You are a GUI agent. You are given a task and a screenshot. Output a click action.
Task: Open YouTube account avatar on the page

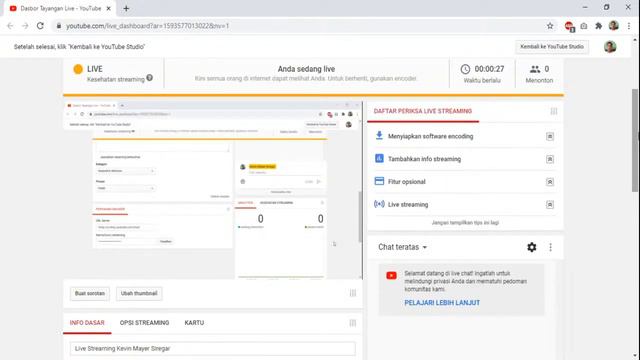(610, 47)
